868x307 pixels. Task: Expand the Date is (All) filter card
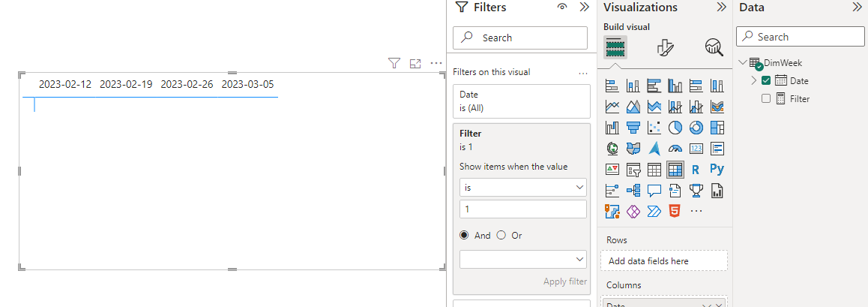click(x=522, y=101)
